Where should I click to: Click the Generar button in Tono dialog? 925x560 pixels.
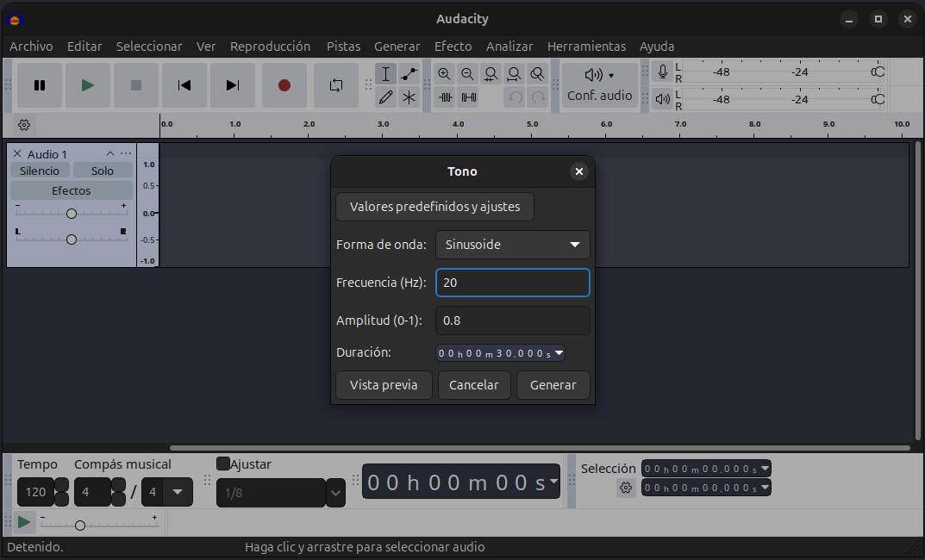[553, 385]
